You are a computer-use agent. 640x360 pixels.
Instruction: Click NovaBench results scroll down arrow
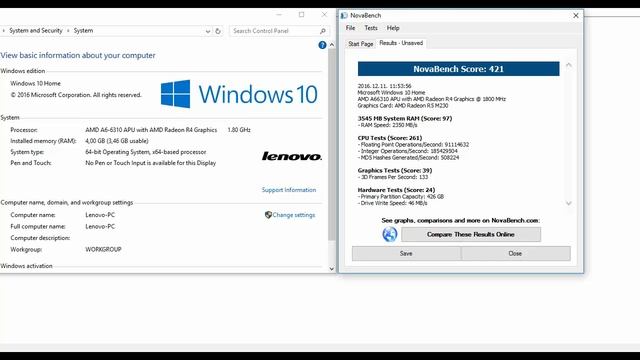point(569,203)
